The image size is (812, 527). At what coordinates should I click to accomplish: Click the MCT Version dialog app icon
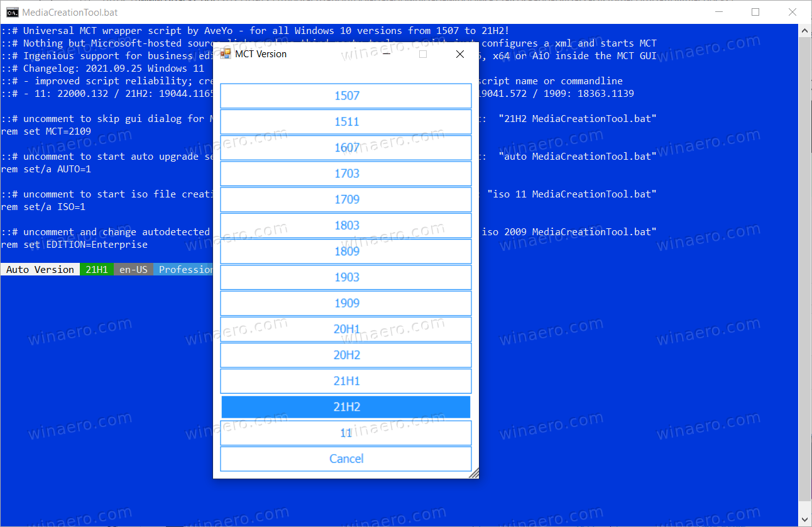coord(226,54)
